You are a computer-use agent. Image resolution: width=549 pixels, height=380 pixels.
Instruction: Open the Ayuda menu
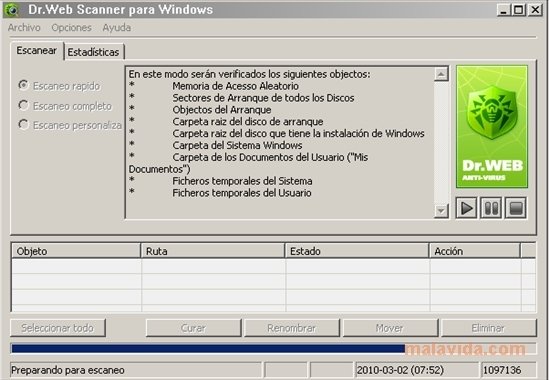point(117,28)
